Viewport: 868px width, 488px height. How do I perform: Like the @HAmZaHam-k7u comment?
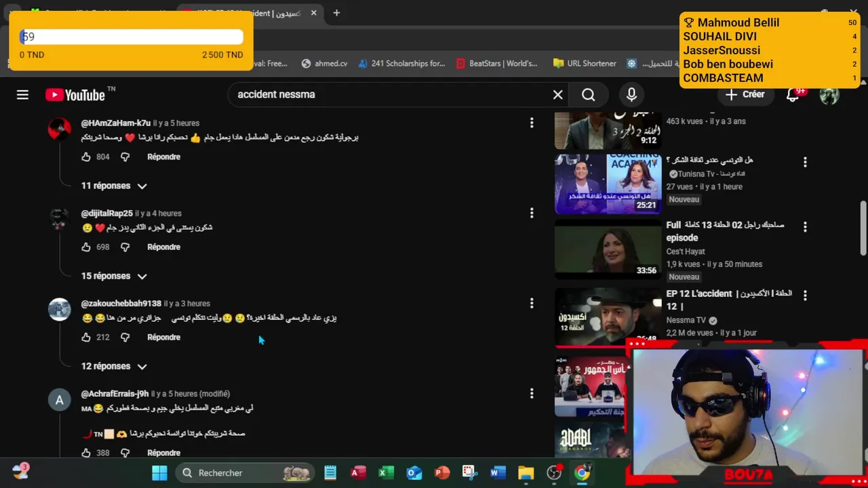pyautogui.click(x=86, y=157)
